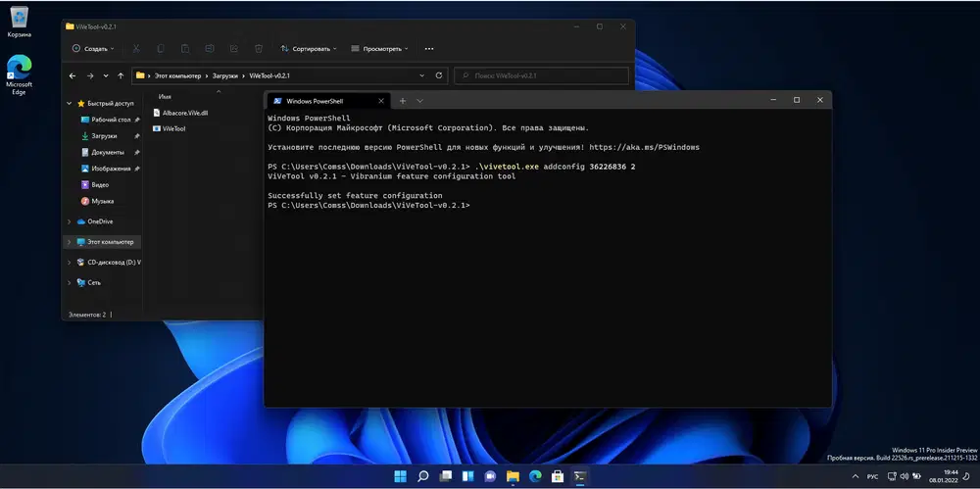Screen dimensions: 980x489
Task: Collapse the Этот компьютер tree node
Action: point(70,242)
